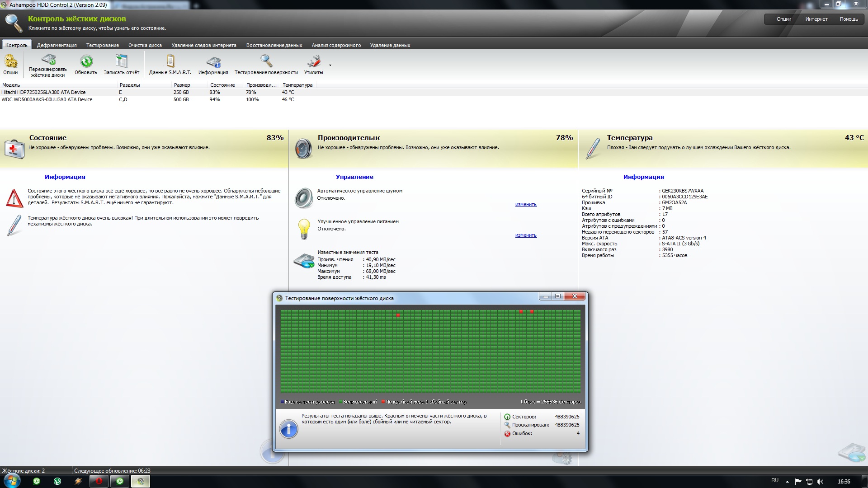
Task: Sort by the Разделы column header
Action: pyautogui.click(x=145, y=85)
